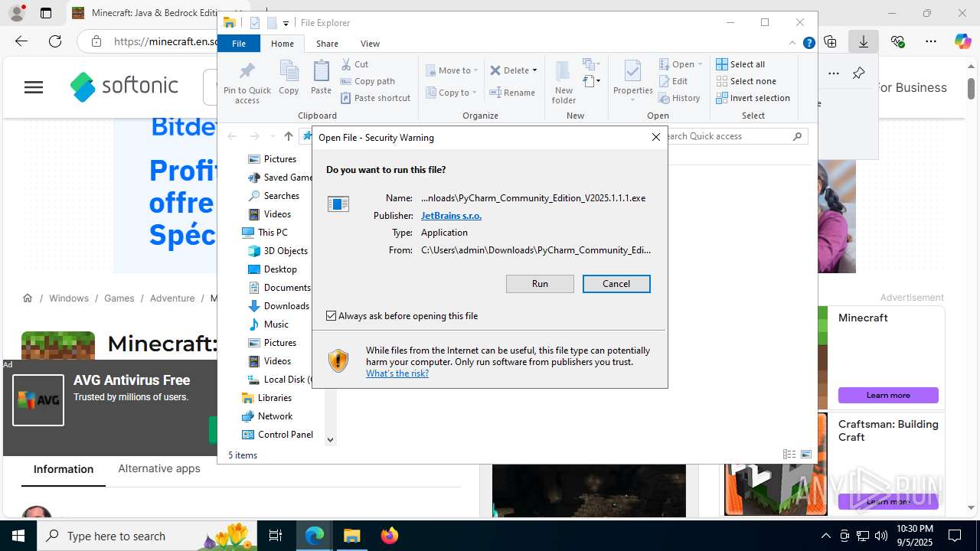Click Run in the Security Warning dialog
This screenshot has height=551, width=980.
click(540, 284)
